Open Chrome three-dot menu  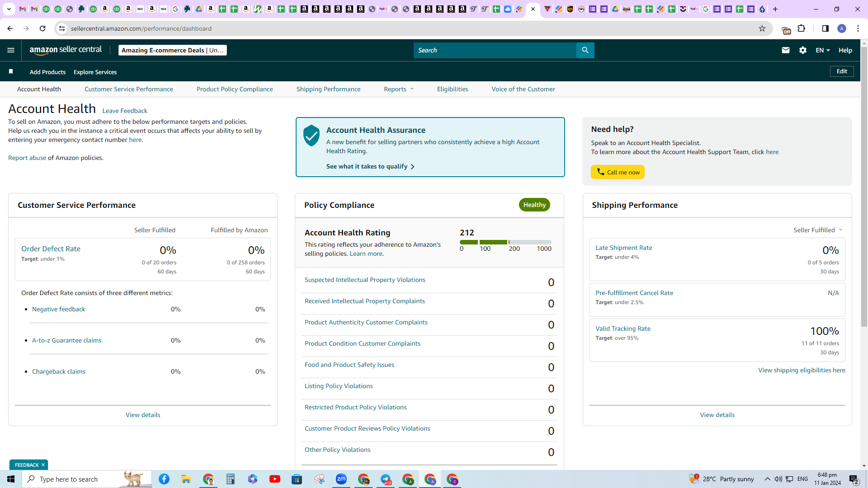coord(858,28)
